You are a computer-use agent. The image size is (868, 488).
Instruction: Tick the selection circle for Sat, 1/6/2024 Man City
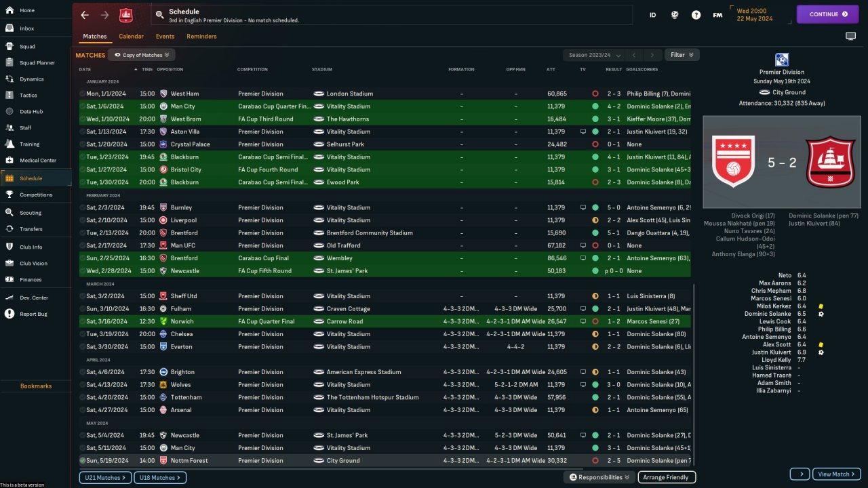tap(83, 106)
